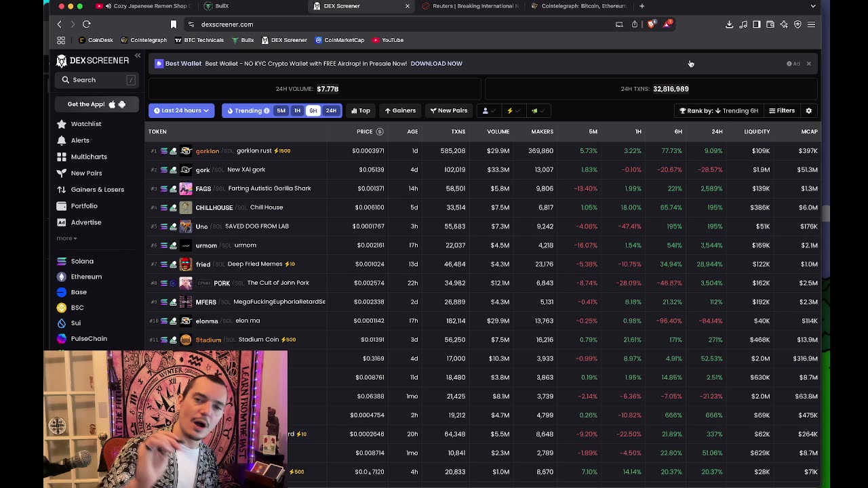Reload the page with the browser refresh icon
Screen dimensions: 868x488
[x=87, y=24]
